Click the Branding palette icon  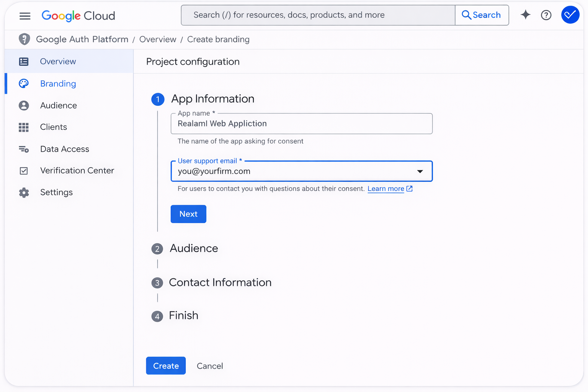(24, 83)
